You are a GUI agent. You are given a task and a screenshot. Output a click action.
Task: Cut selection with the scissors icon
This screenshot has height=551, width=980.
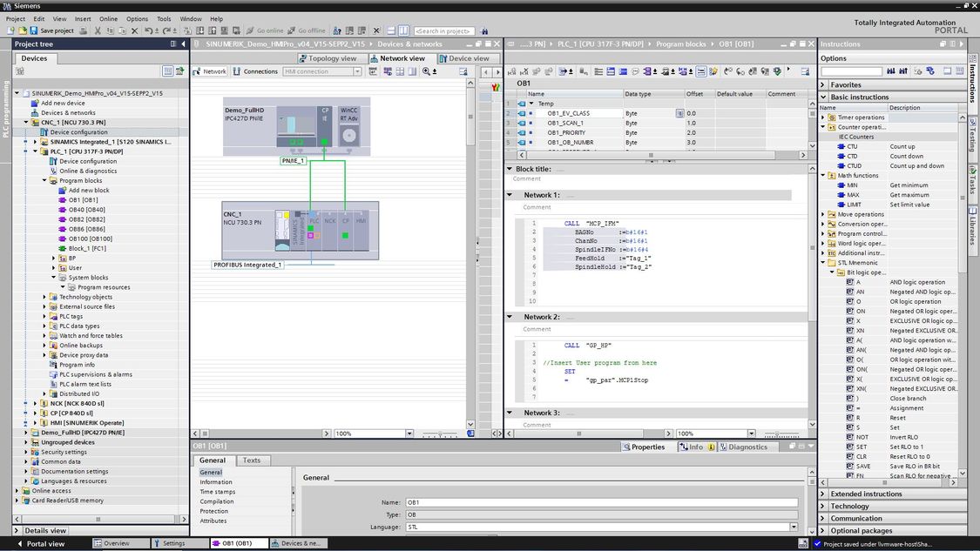pos(98,30)
